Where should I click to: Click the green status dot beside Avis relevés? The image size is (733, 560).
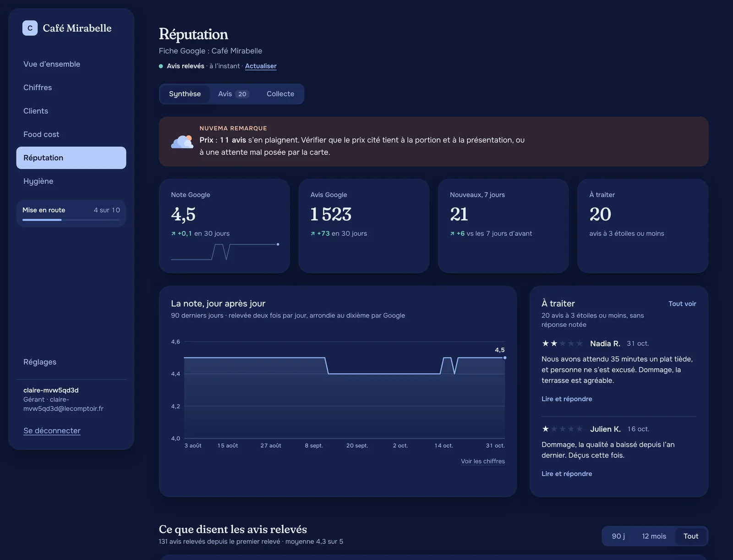(x=161, y=66)
